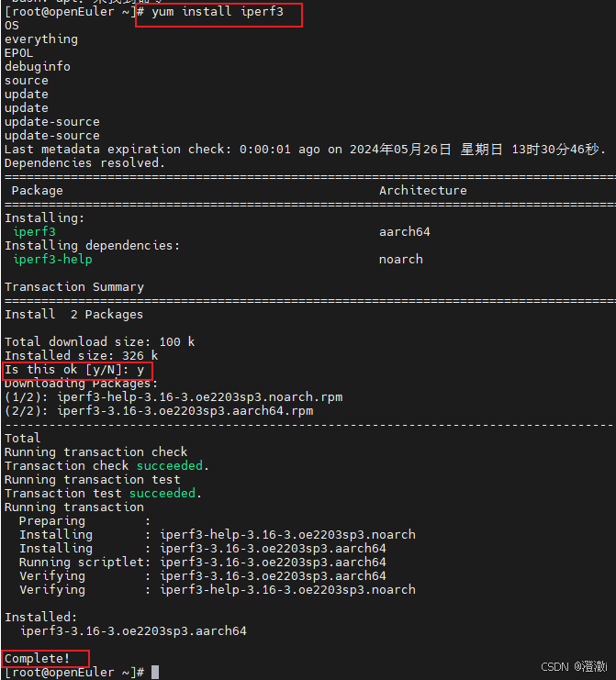
Task: Click the 'Architecture' column header
Action: 423,190
